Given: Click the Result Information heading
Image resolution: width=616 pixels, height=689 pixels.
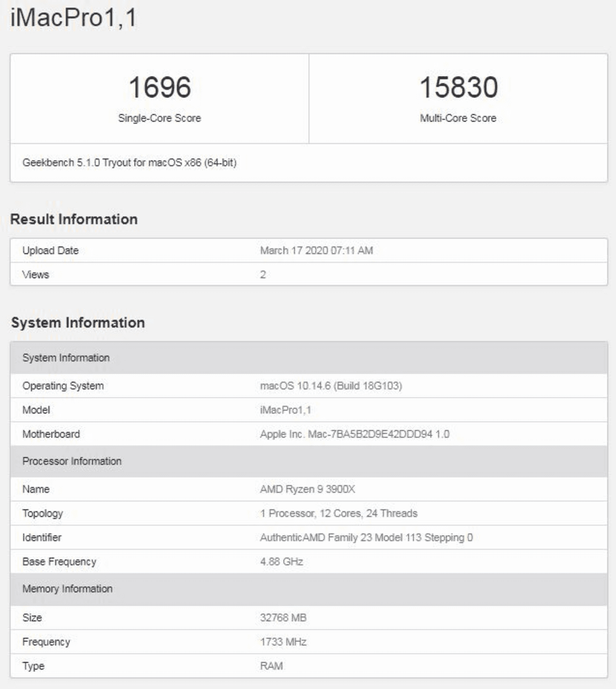Looking at the screenshot, I should 74,219.
